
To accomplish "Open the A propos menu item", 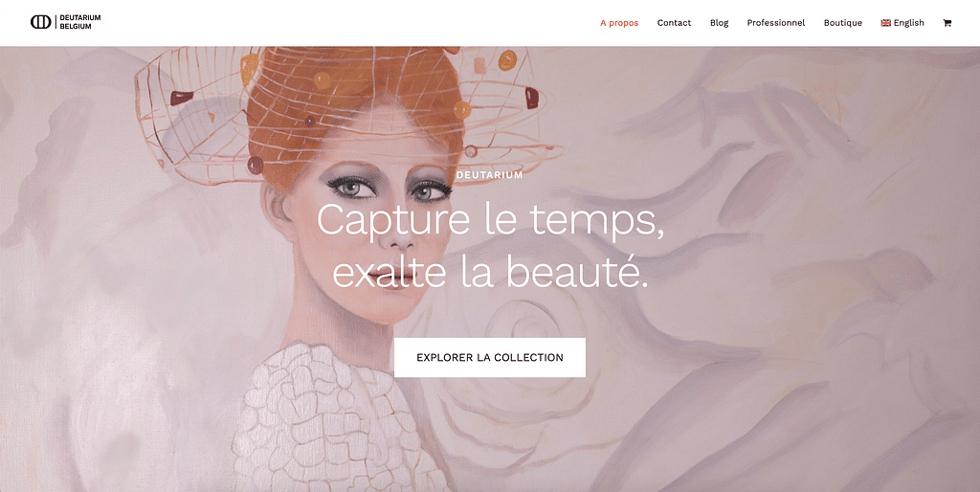I will [x=619, y=23].
